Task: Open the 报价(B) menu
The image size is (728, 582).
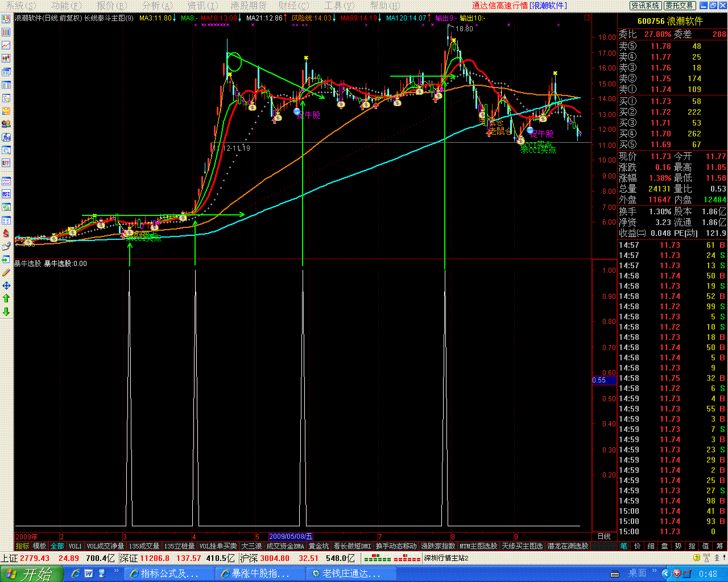Action: tap(110, 5)
